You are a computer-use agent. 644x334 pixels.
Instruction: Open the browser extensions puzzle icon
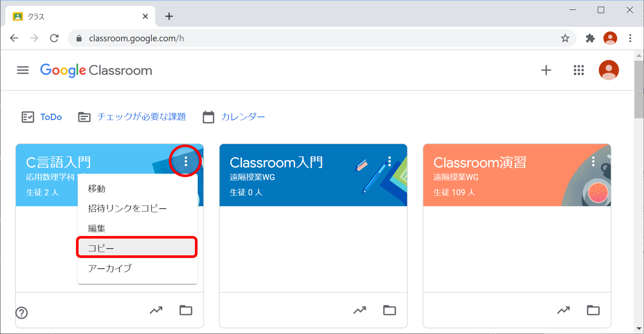(590, 38)
